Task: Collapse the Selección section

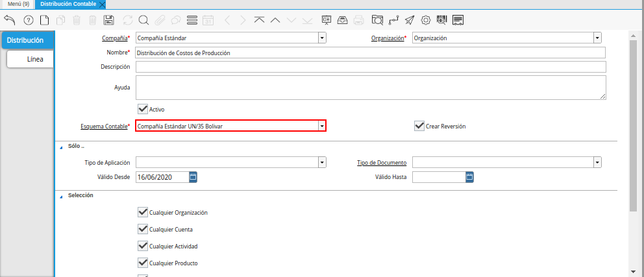Action: (61, 196)
